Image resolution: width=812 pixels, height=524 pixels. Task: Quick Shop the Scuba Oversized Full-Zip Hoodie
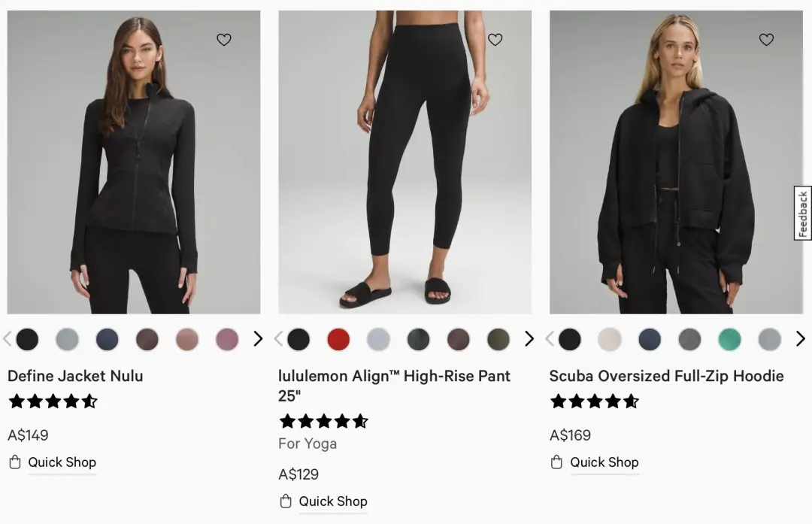[x=604, y=462]
